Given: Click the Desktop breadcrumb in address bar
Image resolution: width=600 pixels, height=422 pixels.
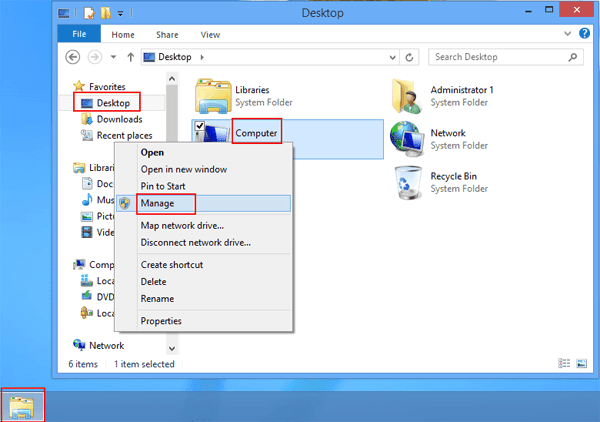Looking at the screenshot, I should 175,57.
